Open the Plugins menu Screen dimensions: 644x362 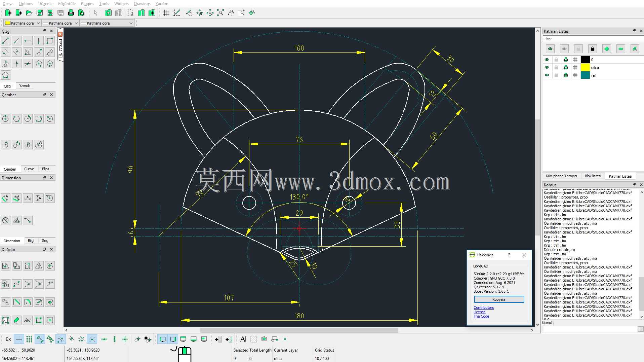(x=87, y=4)
